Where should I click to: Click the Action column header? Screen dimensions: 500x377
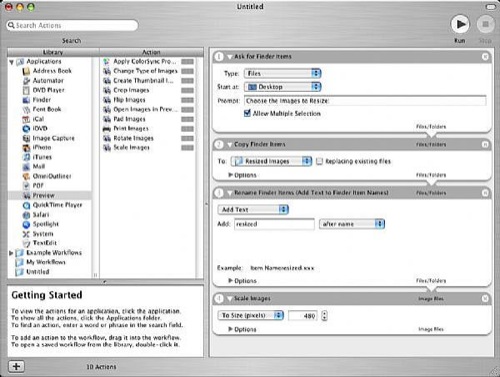coord(151,52)
